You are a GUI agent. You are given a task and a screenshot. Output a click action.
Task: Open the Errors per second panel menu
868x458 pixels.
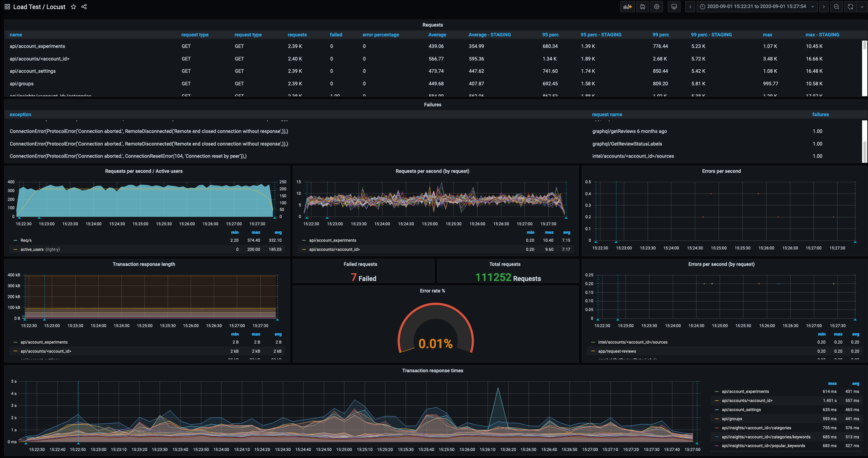pos(721,171)
